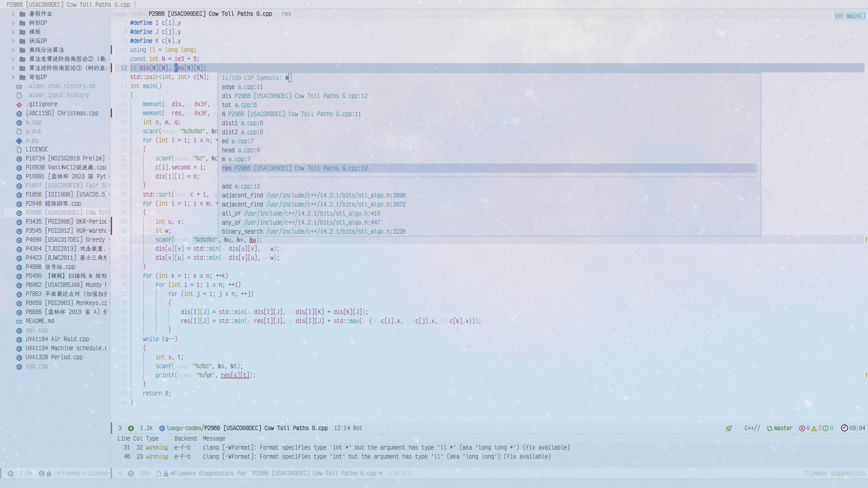Expand the 树形DP folder chevron
868x488 pixels.
[13, 23]
